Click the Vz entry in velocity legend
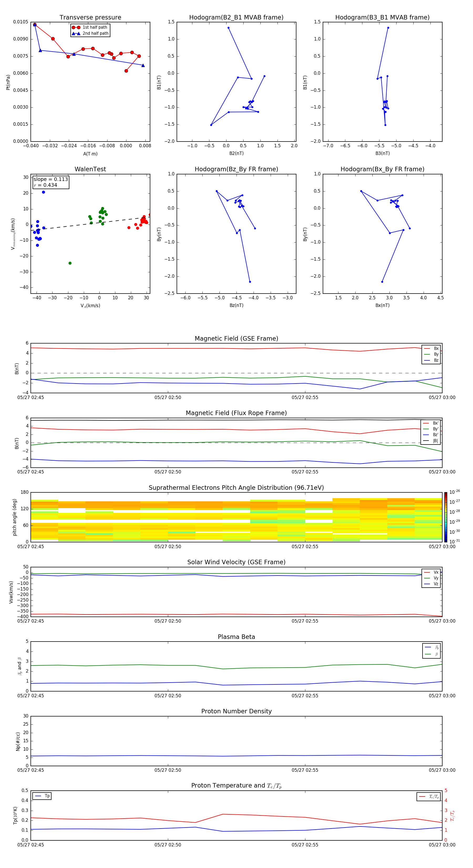The image size is (473, 868). [431, 584]
